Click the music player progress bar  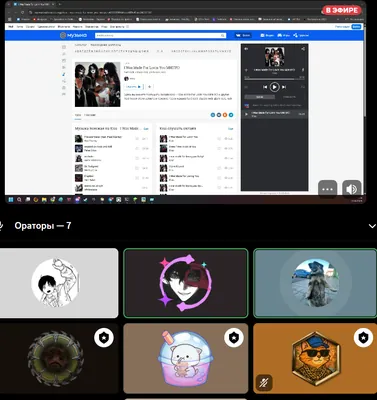click(274, 79)
